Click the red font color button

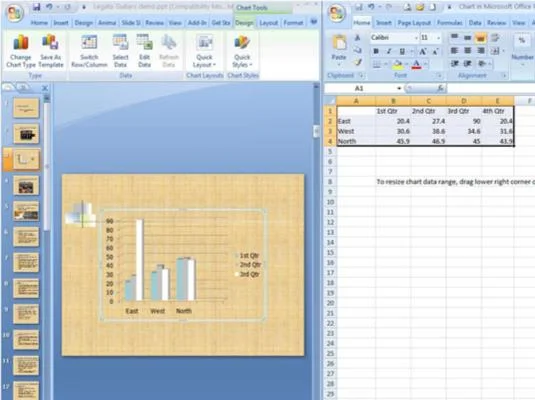pos(416,64)
